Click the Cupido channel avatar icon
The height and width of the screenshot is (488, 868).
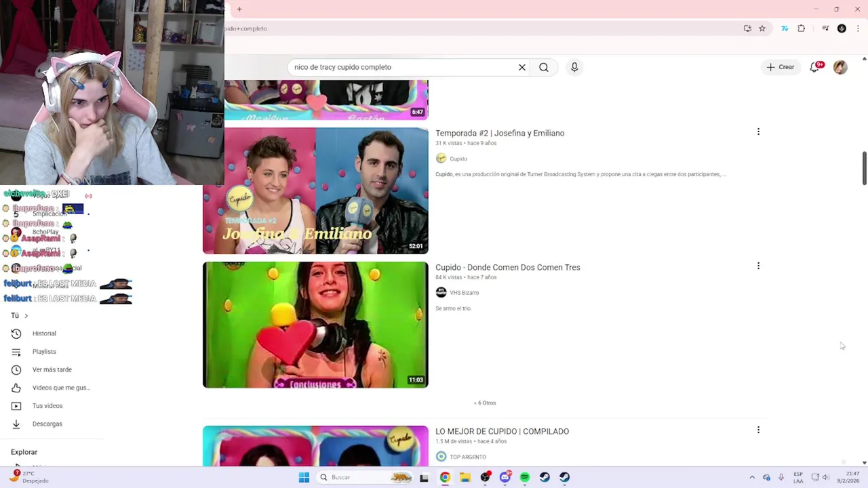click(441, 159)
